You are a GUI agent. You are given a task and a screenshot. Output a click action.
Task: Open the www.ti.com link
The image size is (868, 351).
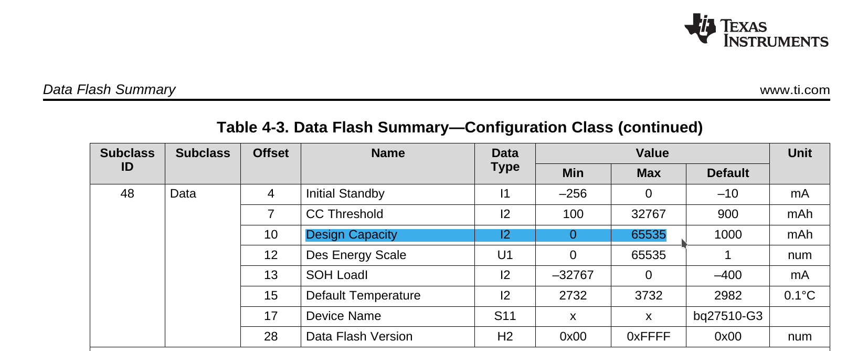click(x=795, y=90)
